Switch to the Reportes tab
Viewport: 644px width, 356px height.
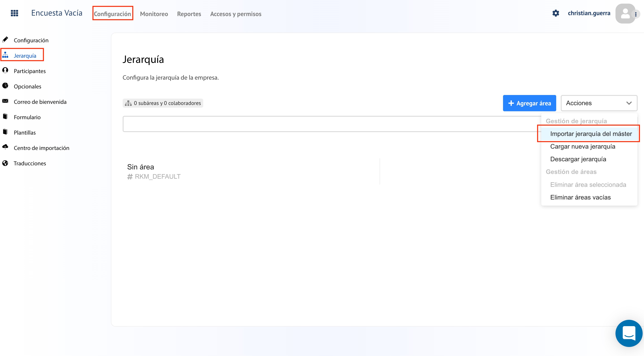click(x=189, y=14)
